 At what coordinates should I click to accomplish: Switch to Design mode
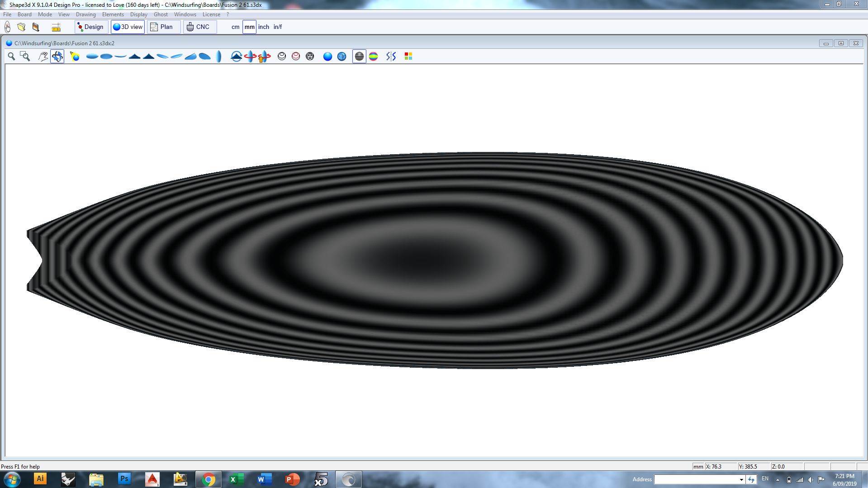tap(91, 27)
